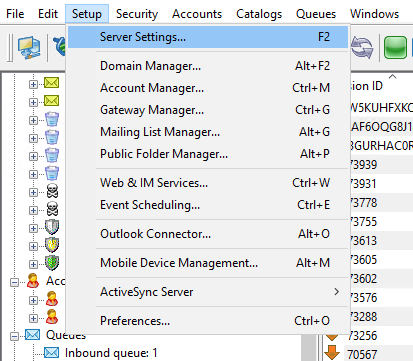The height and width of the screenshot is (361, 413).
Task: Select Public Folder Manager
Action: (208, 154)
